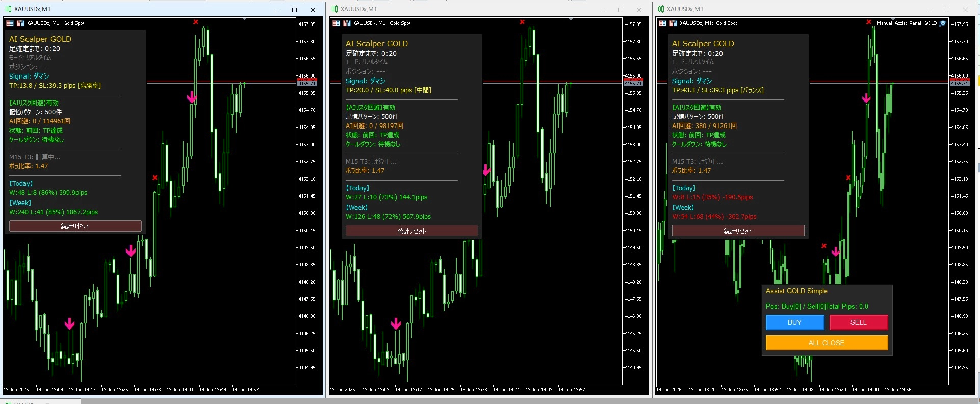Click the red SELL button
The width and height of the screenshot is (980, 404).
tap(859, 322)
